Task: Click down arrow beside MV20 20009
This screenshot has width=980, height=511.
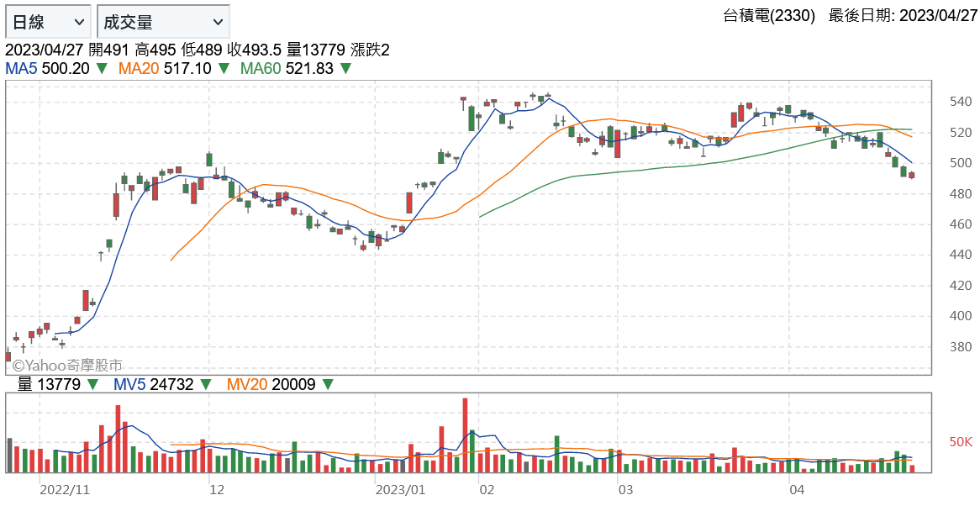Action: tap(328, 384)
